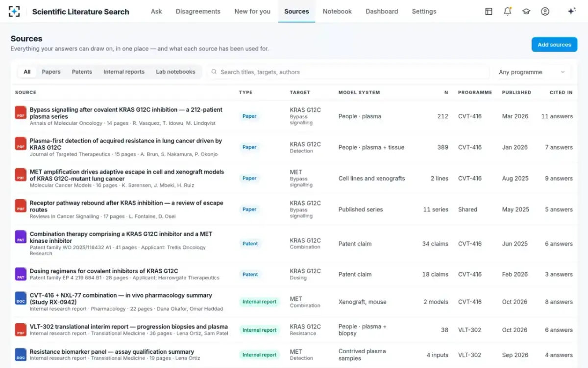Open notifications bell icon

click(x=508, y=11)
